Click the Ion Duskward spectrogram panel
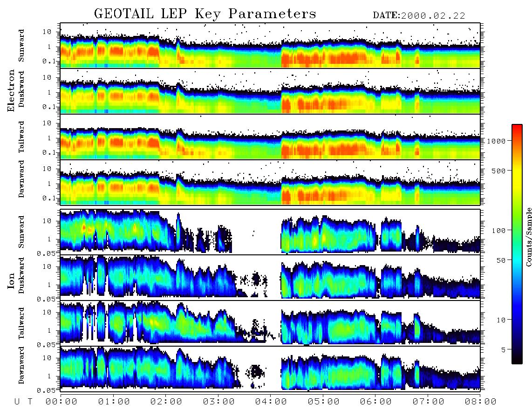 point(270,277)
